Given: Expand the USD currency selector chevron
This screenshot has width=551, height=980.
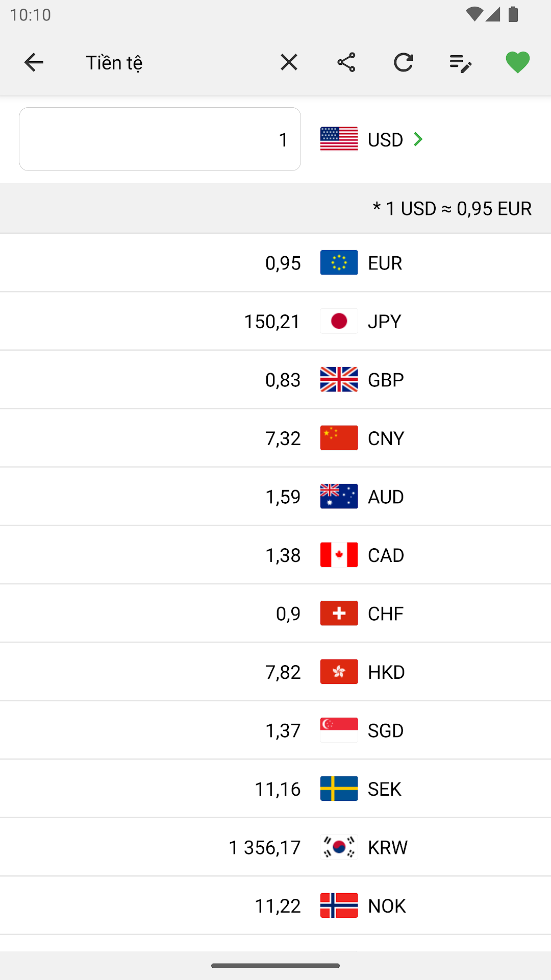Looking at the screenshot, I should (x=418, y=139).
